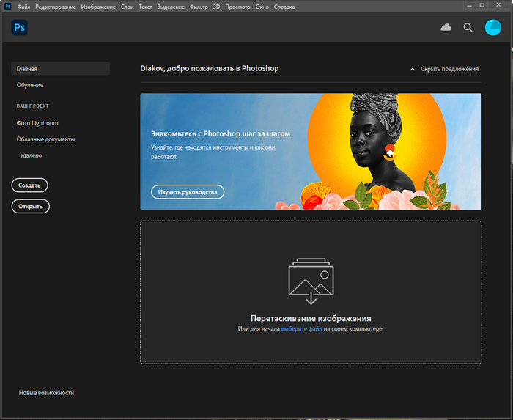Maximize the Photoshop window
This screenshot has height=420, width=513.
click(482, 6)
